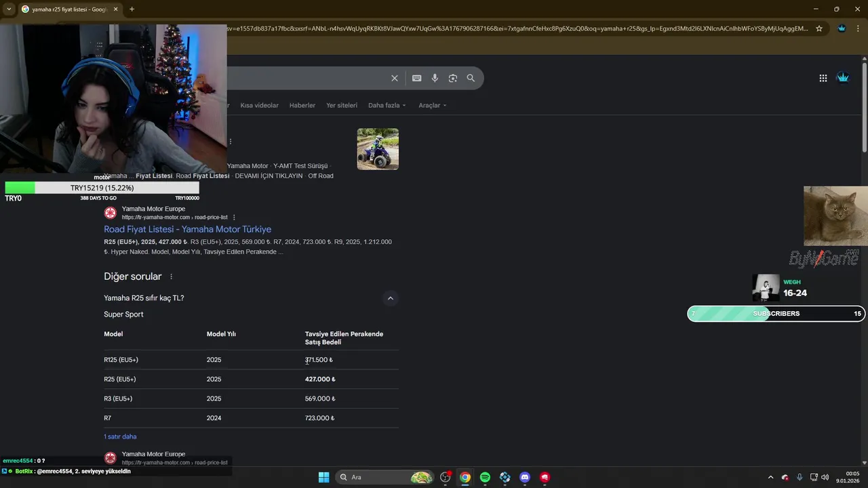Viewport: 868px width, 488px height.
Task: Click the microphone tray icon
Action: pyautogui.click(x=800, y=477)
